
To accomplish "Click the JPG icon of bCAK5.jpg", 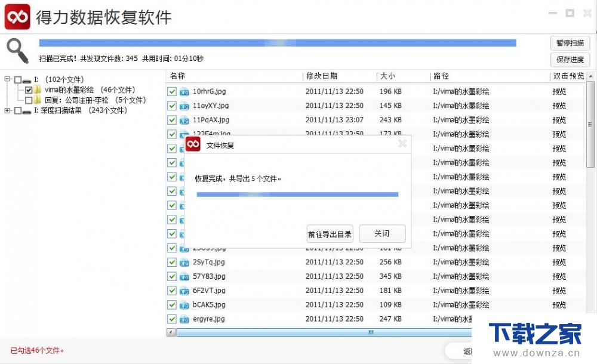I will pos(184,305).
